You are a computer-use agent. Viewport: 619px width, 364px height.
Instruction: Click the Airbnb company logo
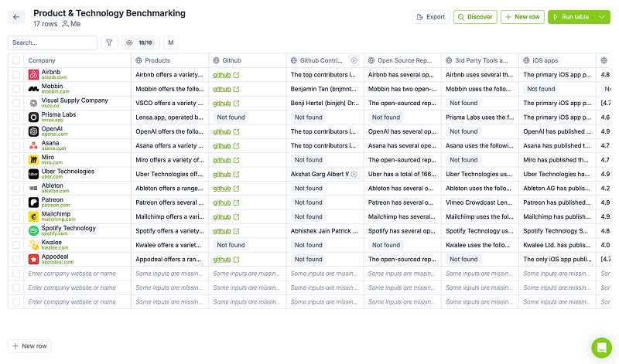33,74
